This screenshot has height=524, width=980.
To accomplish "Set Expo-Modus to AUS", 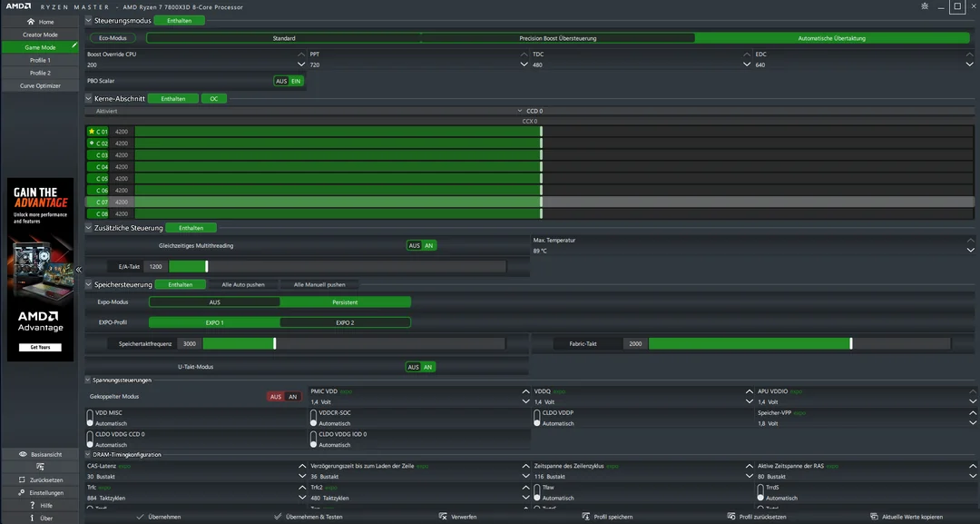I will (x=214, y=302).
